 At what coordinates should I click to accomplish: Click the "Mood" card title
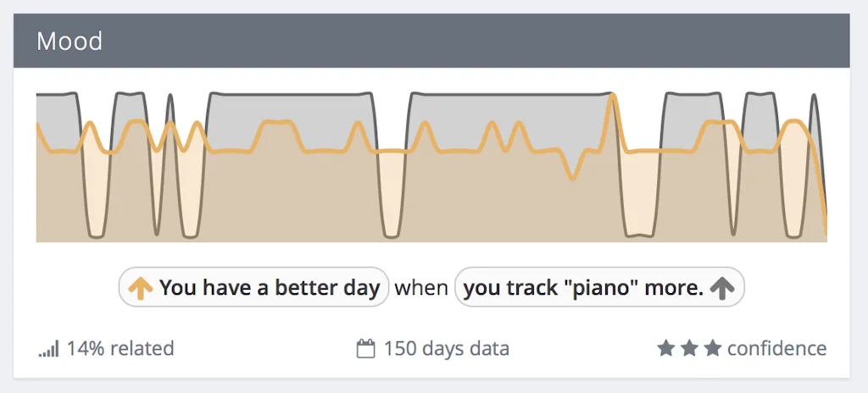pos(70,41)
